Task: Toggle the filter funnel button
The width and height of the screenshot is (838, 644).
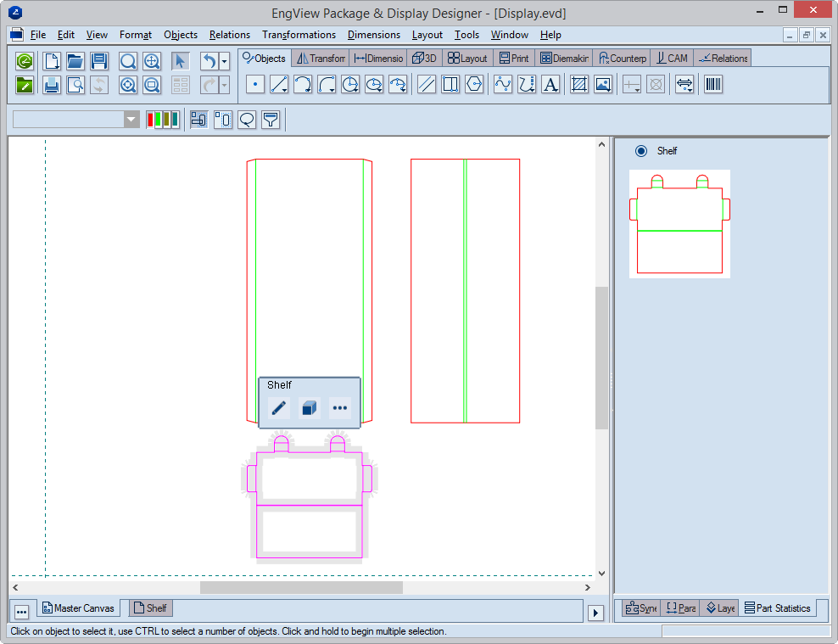Action: pyautogui.click(x=271, y=120)
